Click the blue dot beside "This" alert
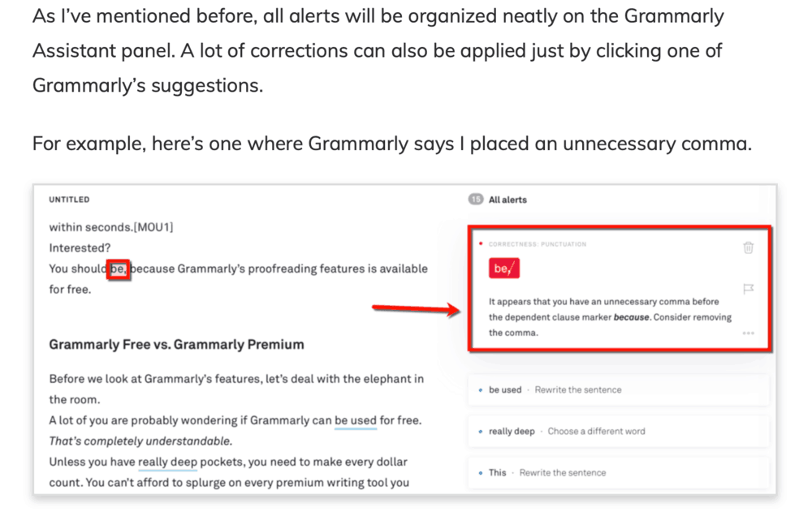This screenshot has height=525, width=812. pyautogui.click(x=481, y=473)
